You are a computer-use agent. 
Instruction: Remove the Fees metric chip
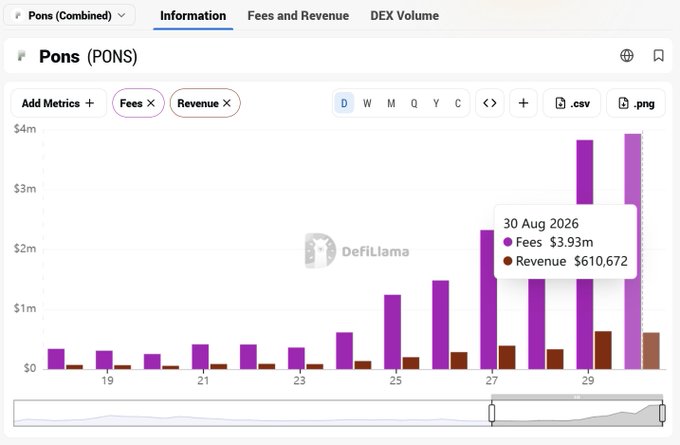point(151,103)
